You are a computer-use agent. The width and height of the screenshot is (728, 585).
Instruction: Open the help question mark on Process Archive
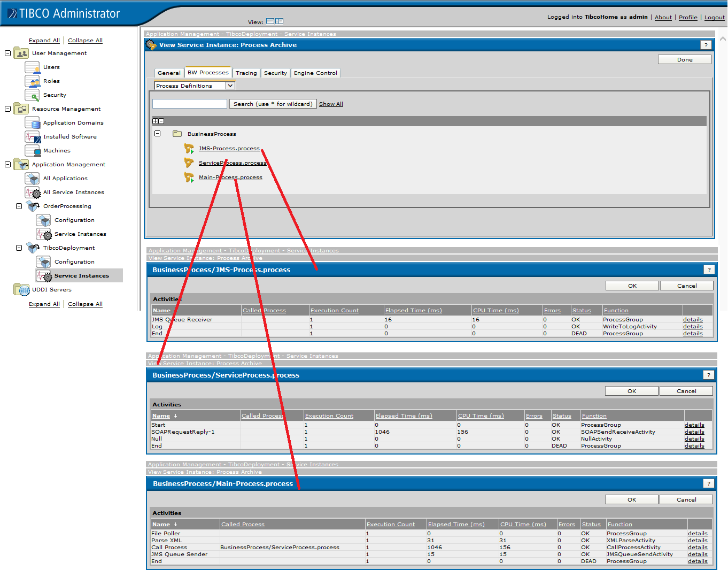coord(706,45)
